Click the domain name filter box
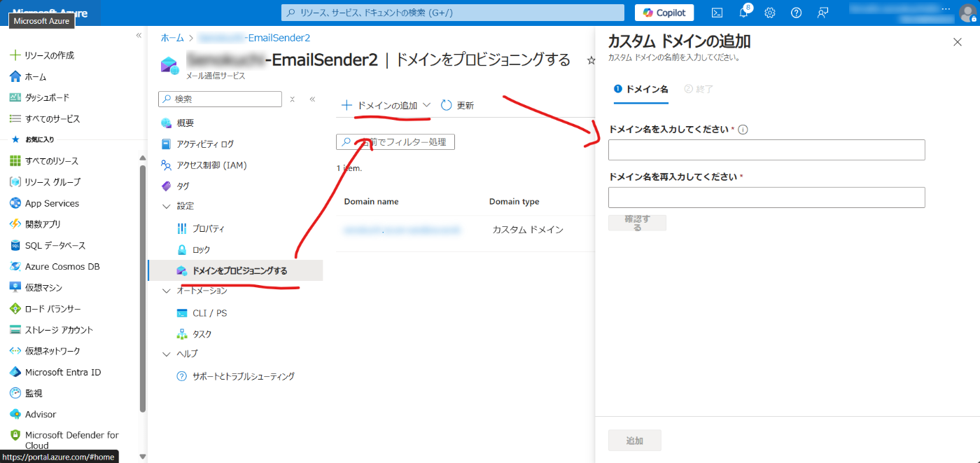 [395, 142]
